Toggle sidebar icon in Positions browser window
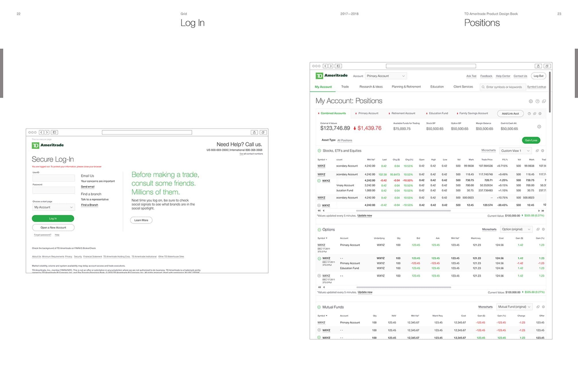Screen dimensions: 578x392 338,66
